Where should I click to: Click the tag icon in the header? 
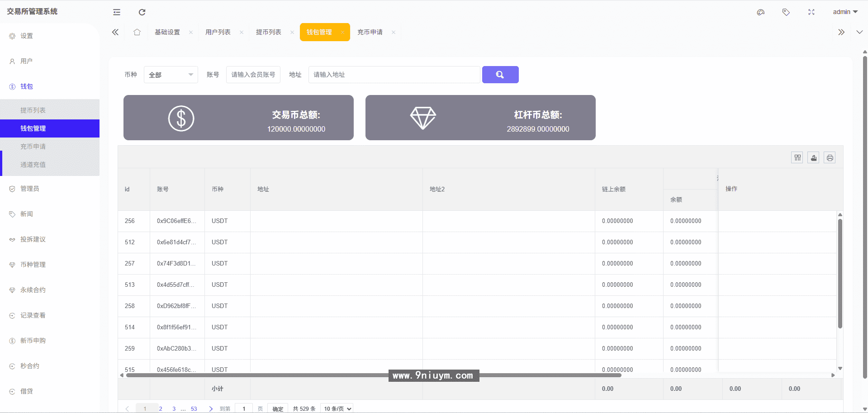[786, 12]
